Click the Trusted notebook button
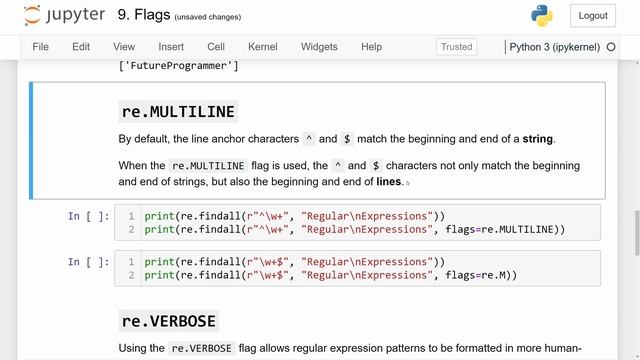640x360 pixels. [x=456, y=47]
